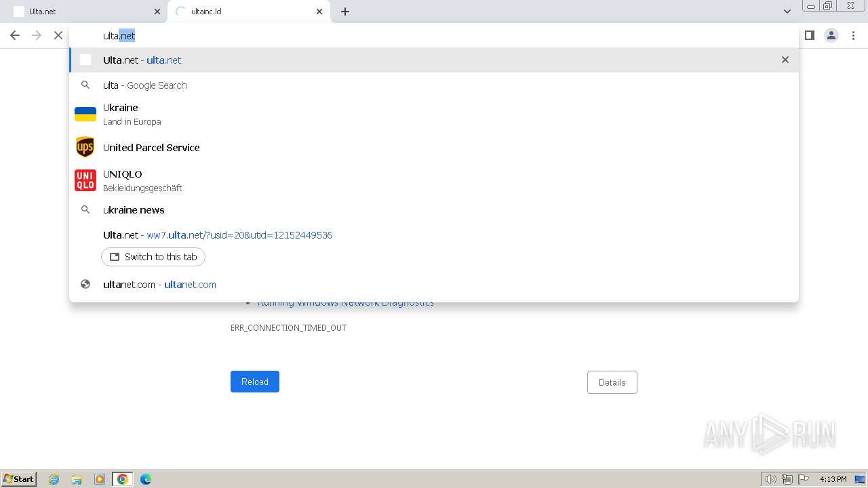Open File Explorer from the taskbar
The height and width of the screenshot is (488, 868).
point(77,479)
